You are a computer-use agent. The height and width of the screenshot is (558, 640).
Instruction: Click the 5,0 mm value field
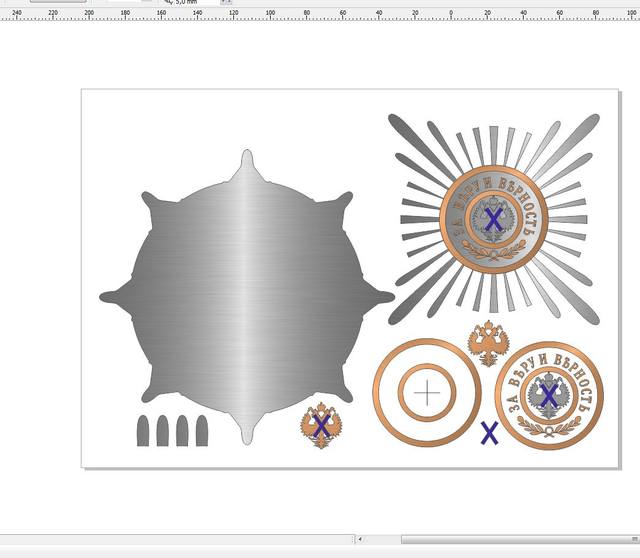point(196,2)
